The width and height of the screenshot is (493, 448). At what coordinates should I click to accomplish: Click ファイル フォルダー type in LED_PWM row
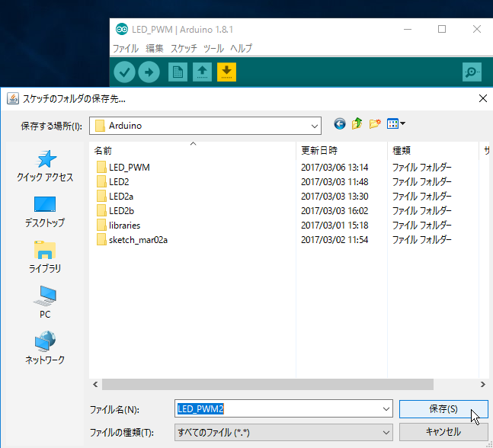421,168
